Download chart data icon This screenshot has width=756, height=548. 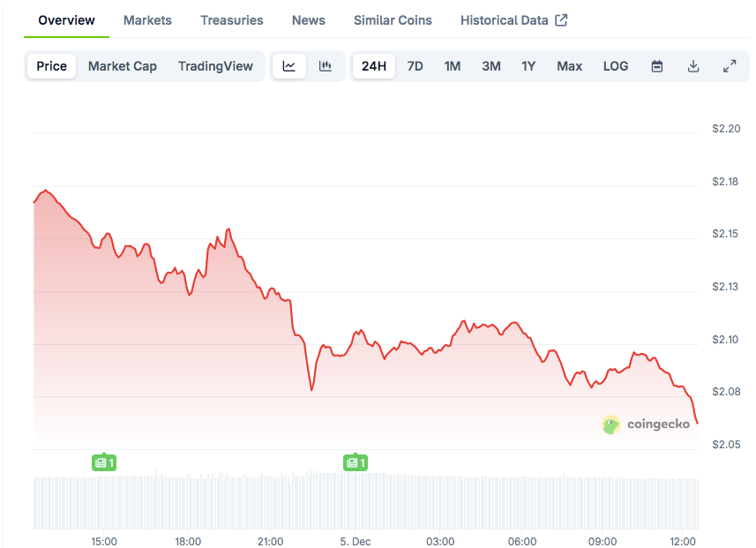[x=693, y=66]
